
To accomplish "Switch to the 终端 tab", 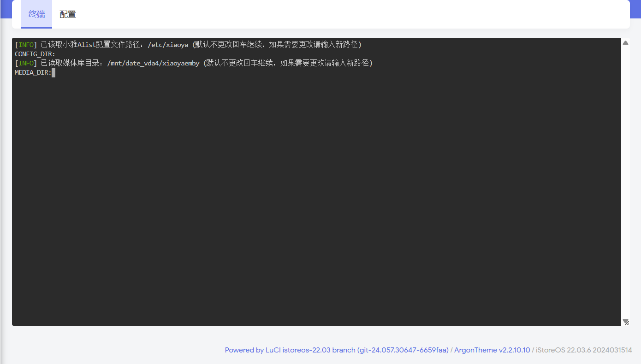I will [x=36, y=14].
